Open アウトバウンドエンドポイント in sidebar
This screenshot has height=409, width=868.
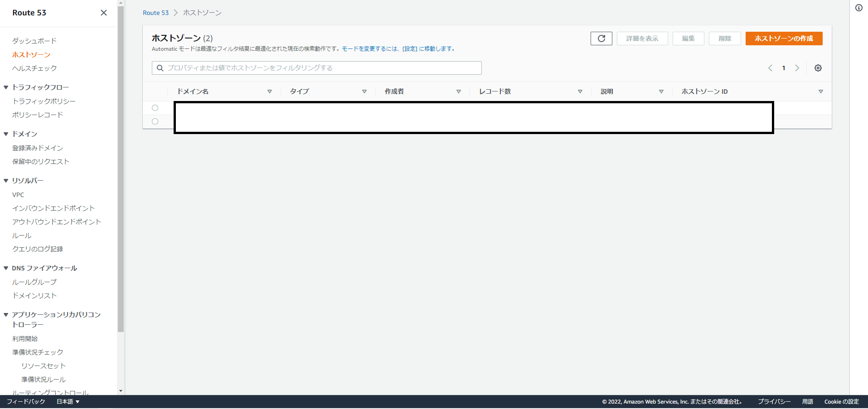point(57,221)
